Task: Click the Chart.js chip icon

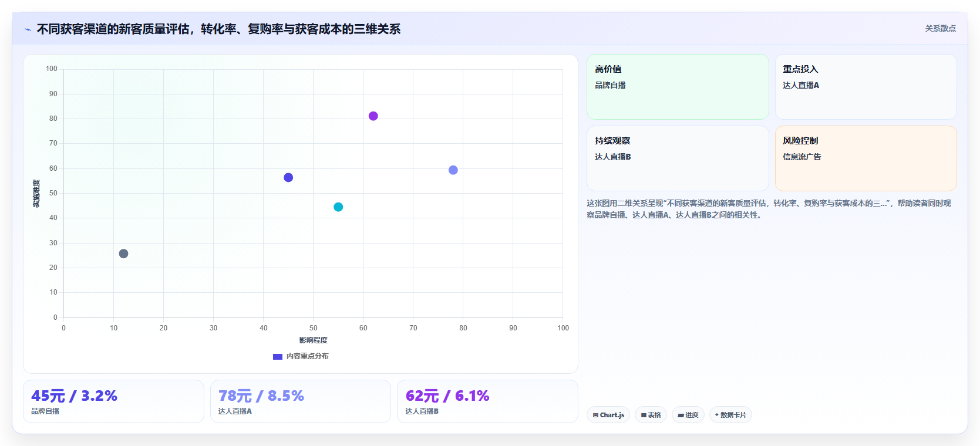Action: (x=595, y=415)
